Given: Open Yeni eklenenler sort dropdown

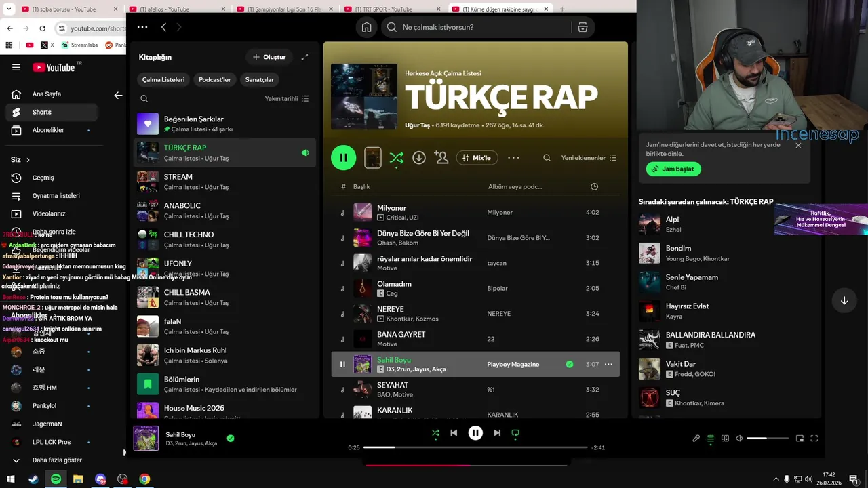Looking at the screenshot, I should 589,158.
